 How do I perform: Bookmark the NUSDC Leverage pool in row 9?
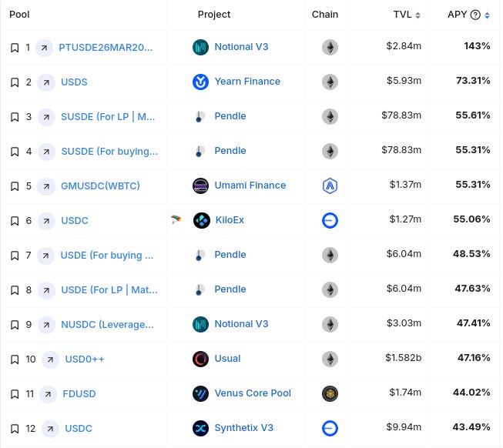pos(15,325)
